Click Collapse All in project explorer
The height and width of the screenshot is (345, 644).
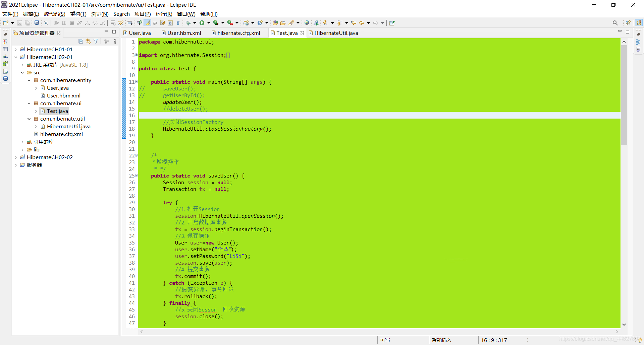pos(80,41)
